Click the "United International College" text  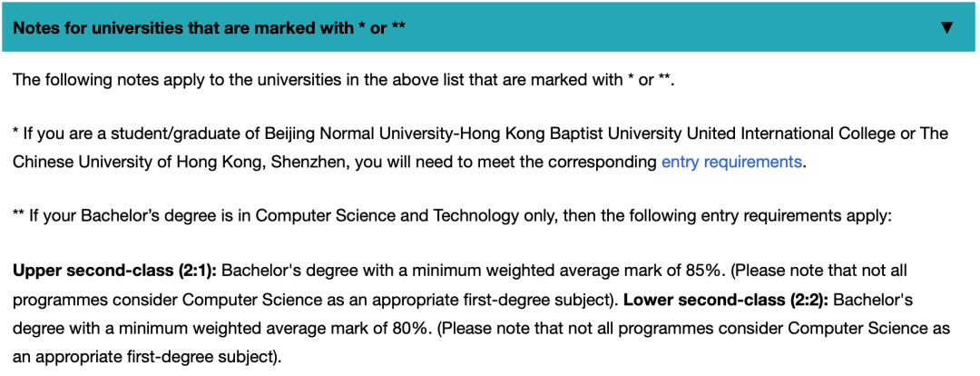[800, 134]
